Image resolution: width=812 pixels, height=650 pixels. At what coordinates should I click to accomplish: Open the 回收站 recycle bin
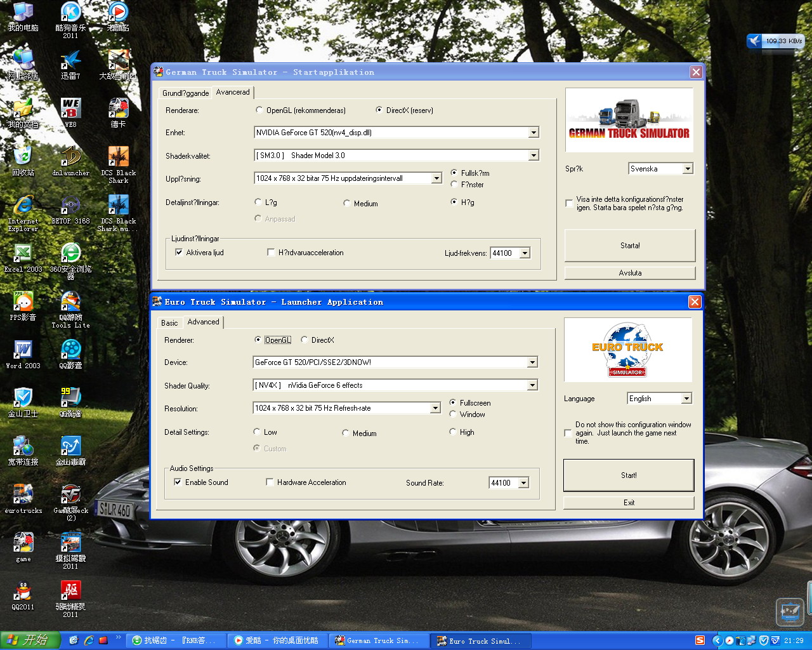tap(23, 162)
